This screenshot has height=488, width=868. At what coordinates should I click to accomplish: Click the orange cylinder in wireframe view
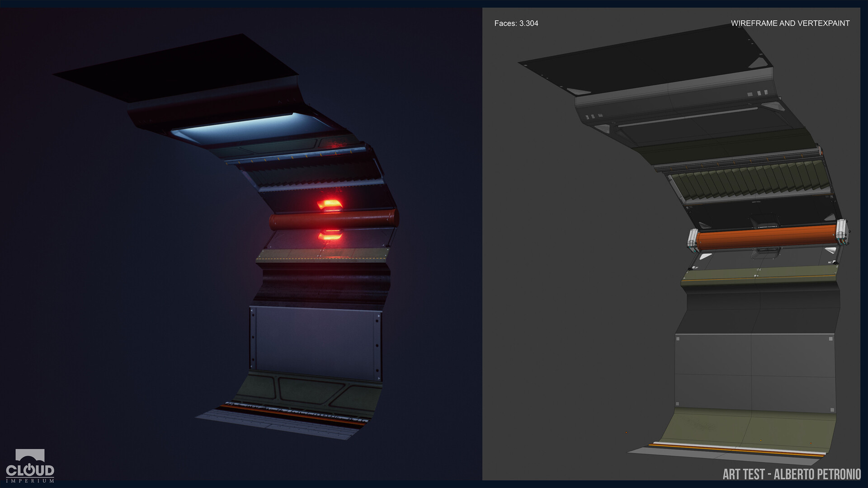tap(766, 239)
